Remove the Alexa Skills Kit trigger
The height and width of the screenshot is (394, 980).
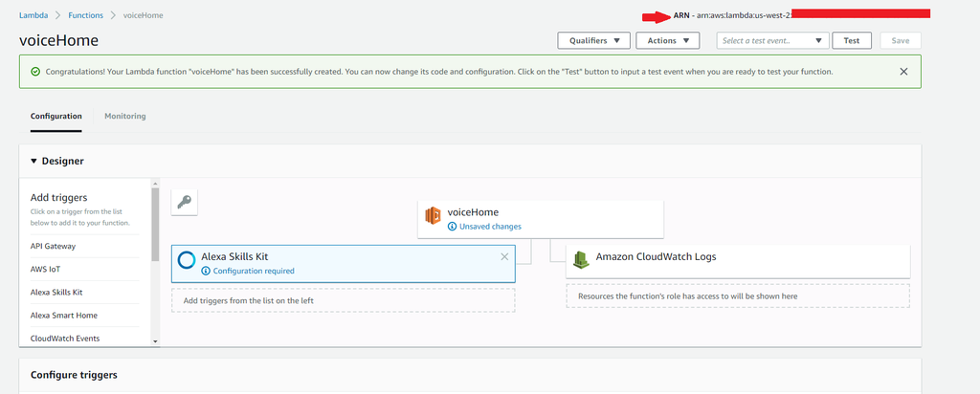click(x=504, y=256)
